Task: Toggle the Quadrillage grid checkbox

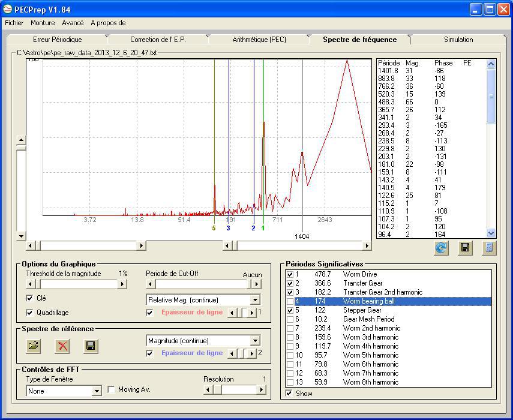Action: (29, 313)
